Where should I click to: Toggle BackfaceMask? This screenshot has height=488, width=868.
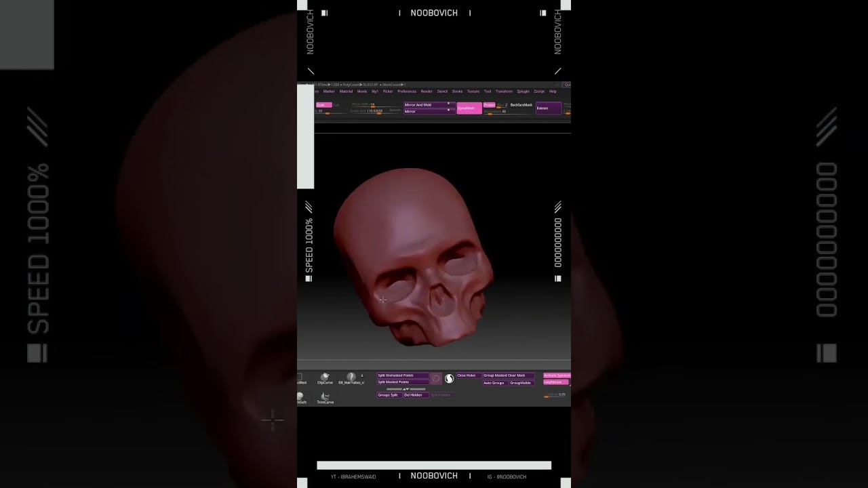tap(521, 105)
